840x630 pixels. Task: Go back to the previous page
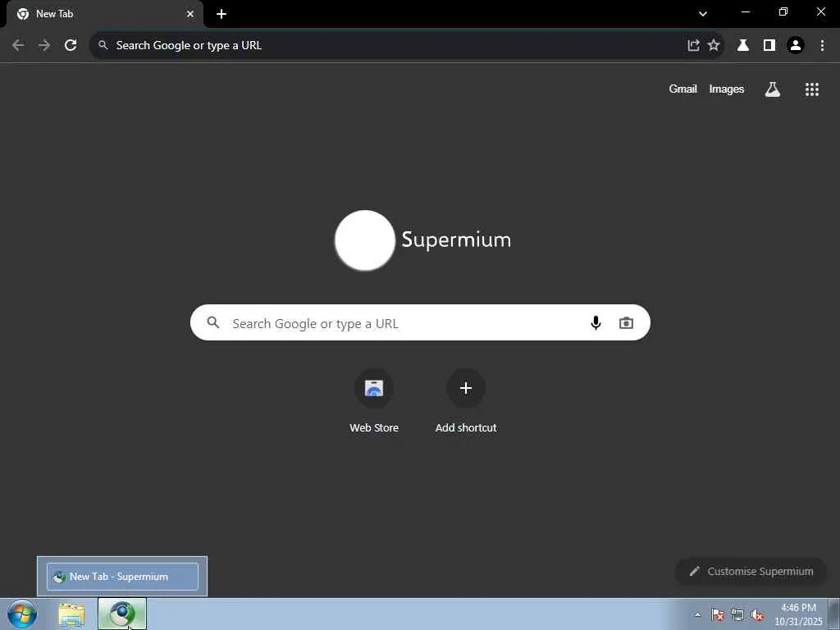click(x=18, y=45)
